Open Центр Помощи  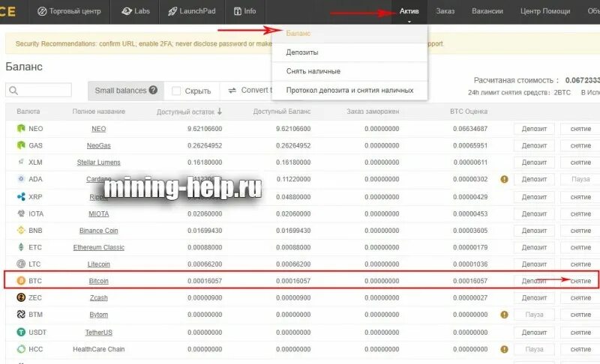tap(545, 11)
